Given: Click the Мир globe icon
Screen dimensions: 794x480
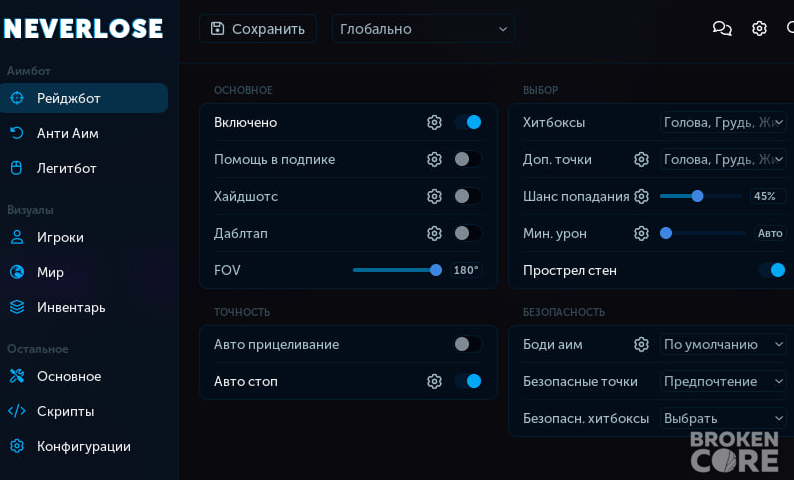Looking at the screenshot, I should pos(17,272).
